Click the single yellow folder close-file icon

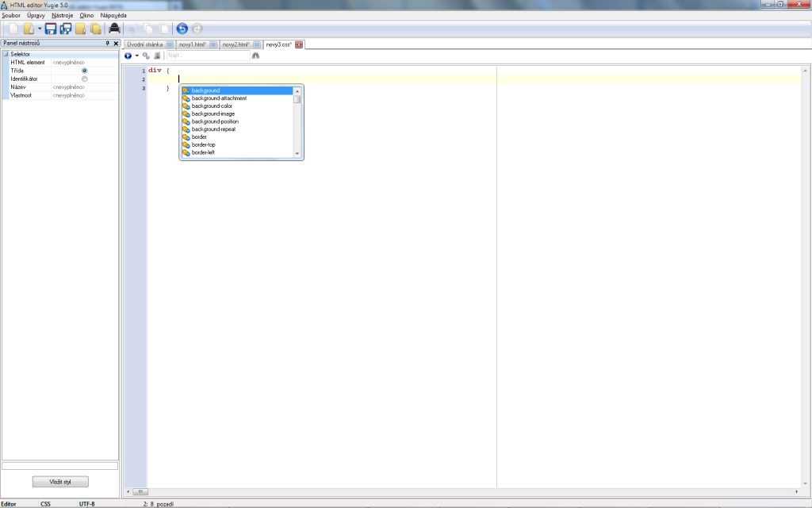[x=80, y=29]
